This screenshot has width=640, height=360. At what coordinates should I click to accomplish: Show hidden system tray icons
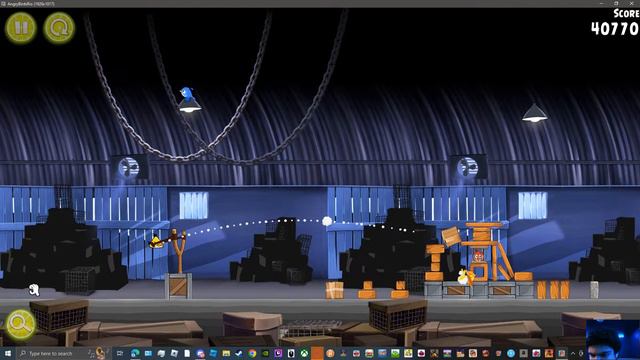click(x=573, y=353)
